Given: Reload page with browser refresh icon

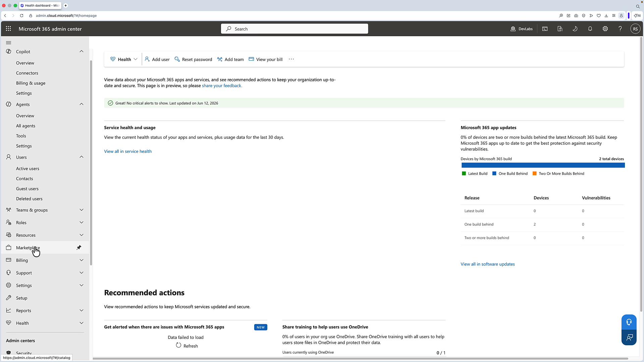Looking at the screenshot, I should tap(21, 16).
